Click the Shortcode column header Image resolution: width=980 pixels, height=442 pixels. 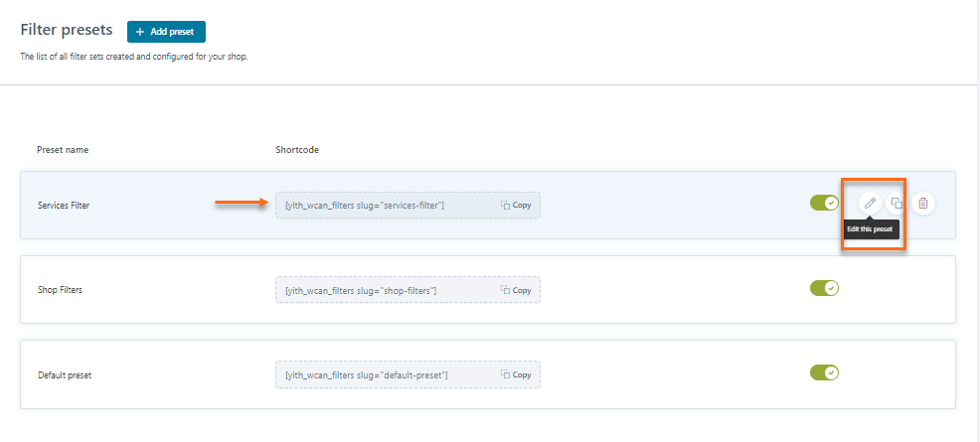pos(296,150)
